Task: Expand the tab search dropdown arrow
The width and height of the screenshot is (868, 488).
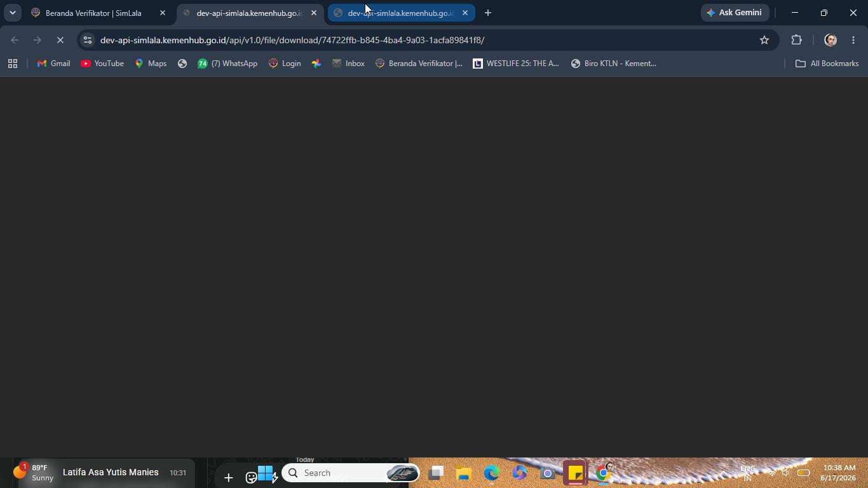Action: click(x=12, y=13)
